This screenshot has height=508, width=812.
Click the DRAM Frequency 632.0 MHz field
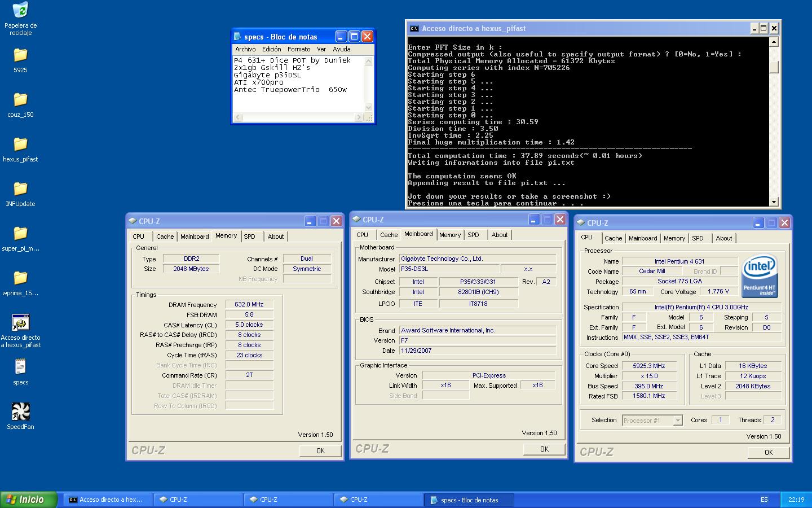[x=249, y=304]
